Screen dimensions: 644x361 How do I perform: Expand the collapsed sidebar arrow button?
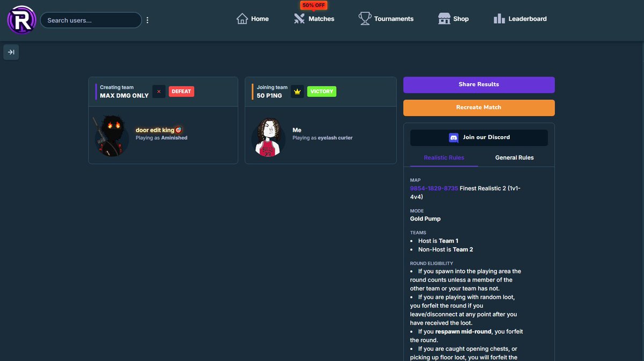[x=11, y=52]
